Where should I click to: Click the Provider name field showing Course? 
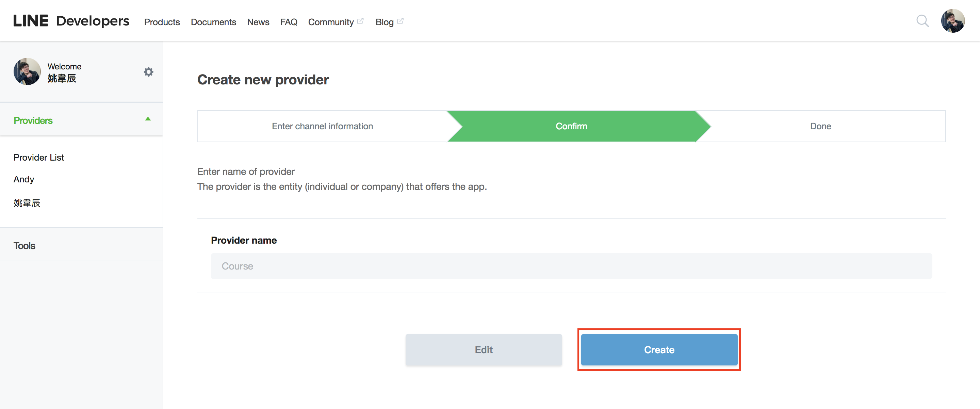point(571,266)
